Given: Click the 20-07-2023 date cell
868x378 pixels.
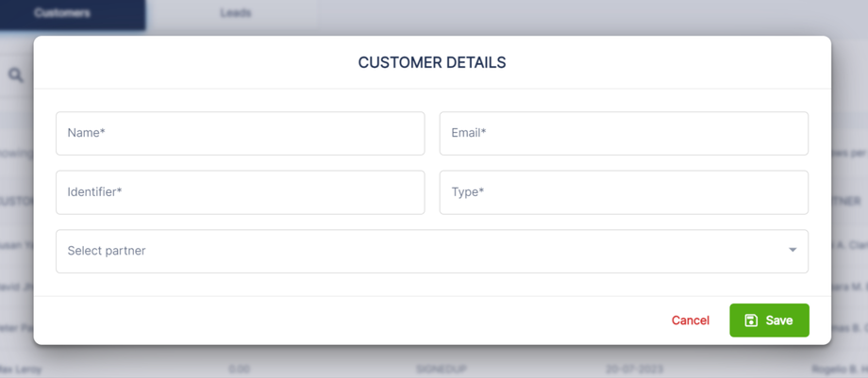Looking at the screenshot, I should point(632,369).
